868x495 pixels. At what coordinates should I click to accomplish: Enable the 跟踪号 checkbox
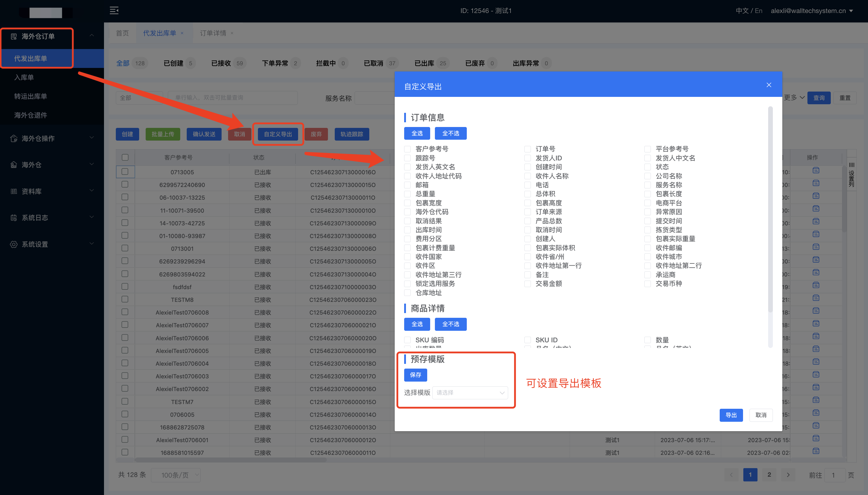pos(407,158)
